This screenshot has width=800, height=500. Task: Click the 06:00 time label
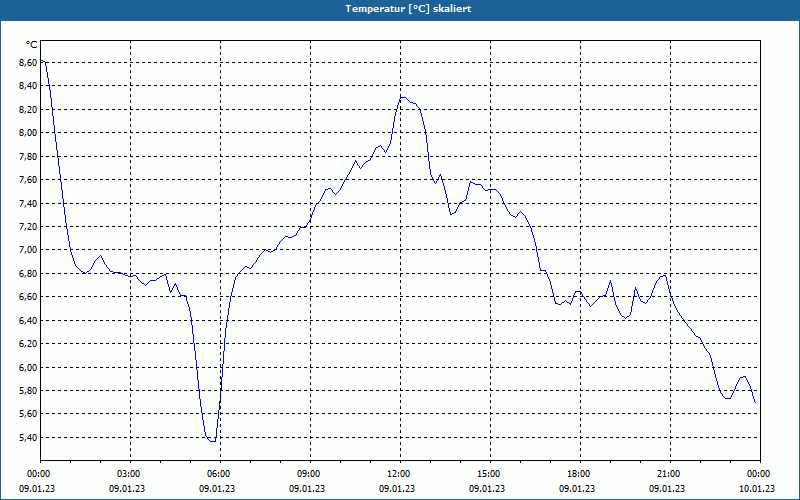(x=220, y=474)
